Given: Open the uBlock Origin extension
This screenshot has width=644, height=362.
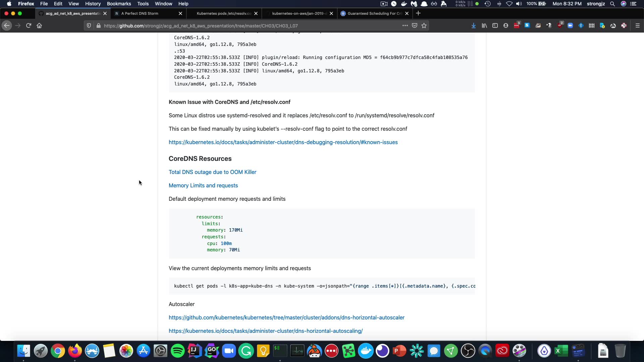Looking at the screenshot, I should (x=559, y=25).
